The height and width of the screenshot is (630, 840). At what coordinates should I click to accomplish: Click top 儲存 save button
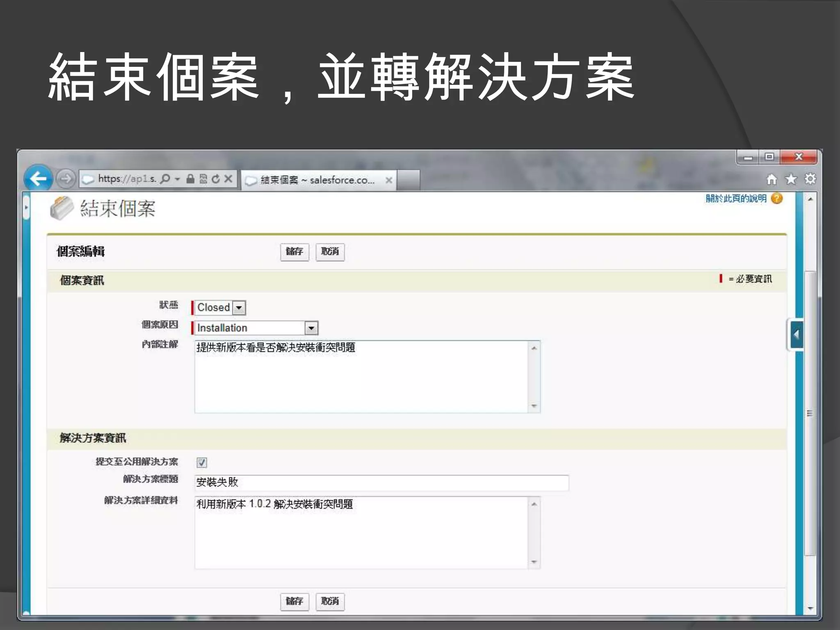(x=294, y=252)
